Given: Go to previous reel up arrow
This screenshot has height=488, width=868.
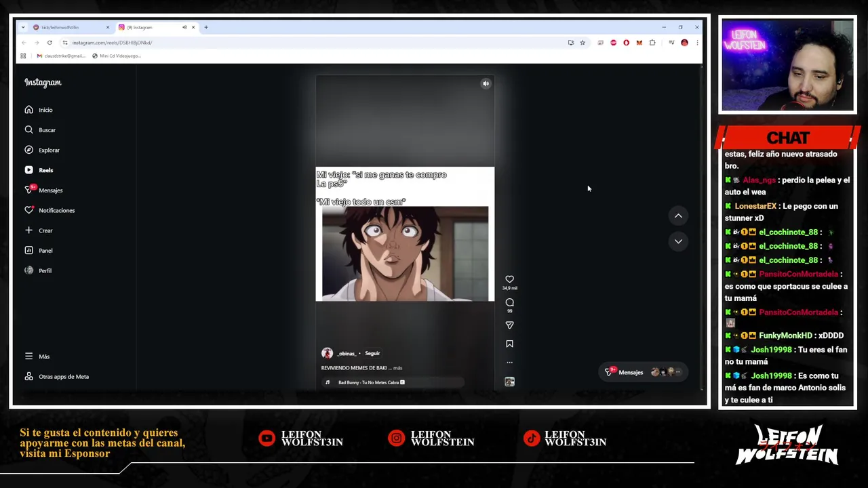Looking at the screenshot, I should [678, 216].
